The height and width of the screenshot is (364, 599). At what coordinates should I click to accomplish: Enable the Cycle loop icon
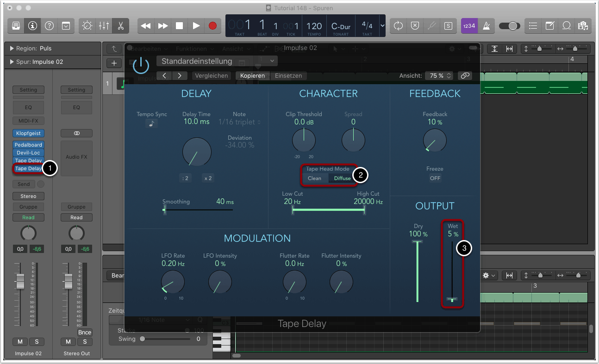pyautogui.click(x=398, y=26)
